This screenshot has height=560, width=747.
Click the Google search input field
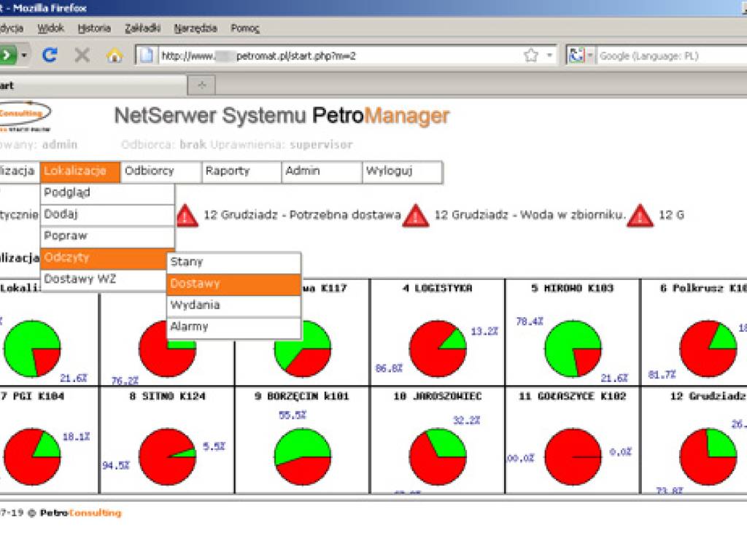[672, 55]
